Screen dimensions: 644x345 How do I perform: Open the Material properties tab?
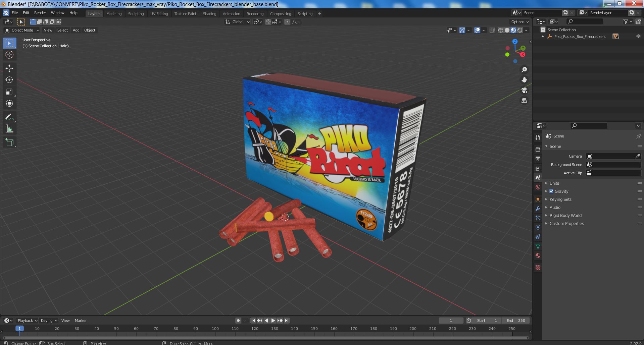(x=538, y=255)
